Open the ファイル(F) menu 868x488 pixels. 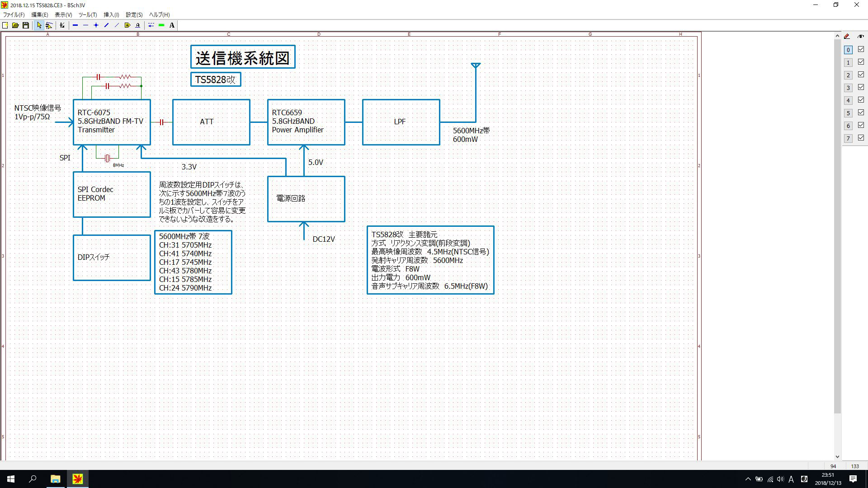click(x=14, y=15)
